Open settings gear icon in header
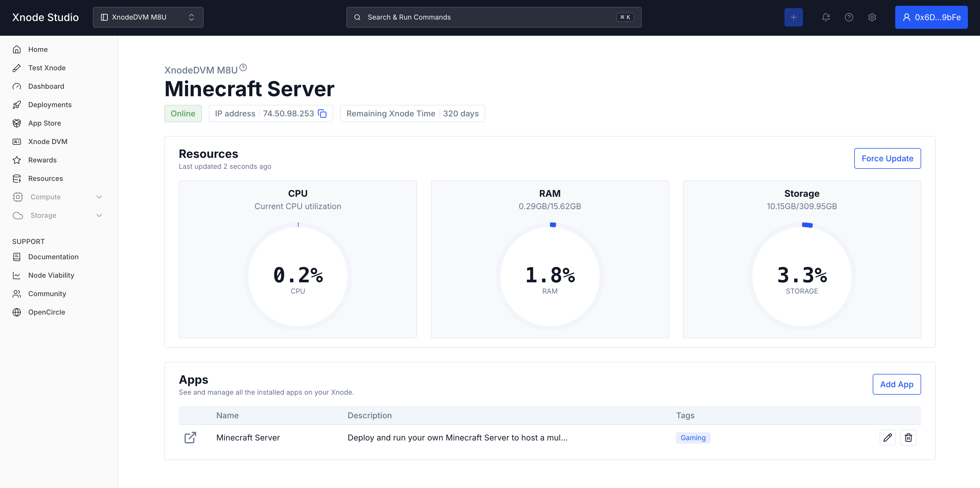The image size is (980, 488). click(x=872, y=17)
